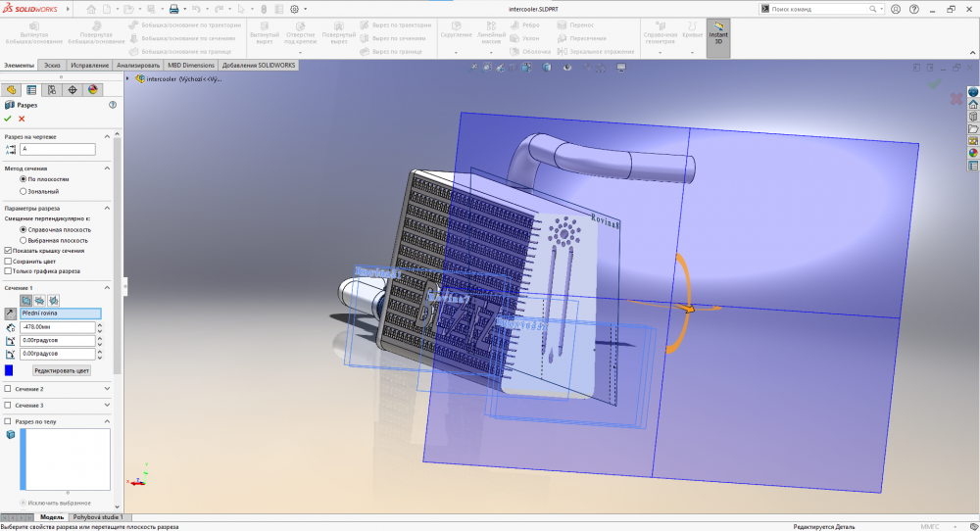The image size is (980, 531).
Task: Collapse the Метод сечения group
Action: click(x=107, y=168)
